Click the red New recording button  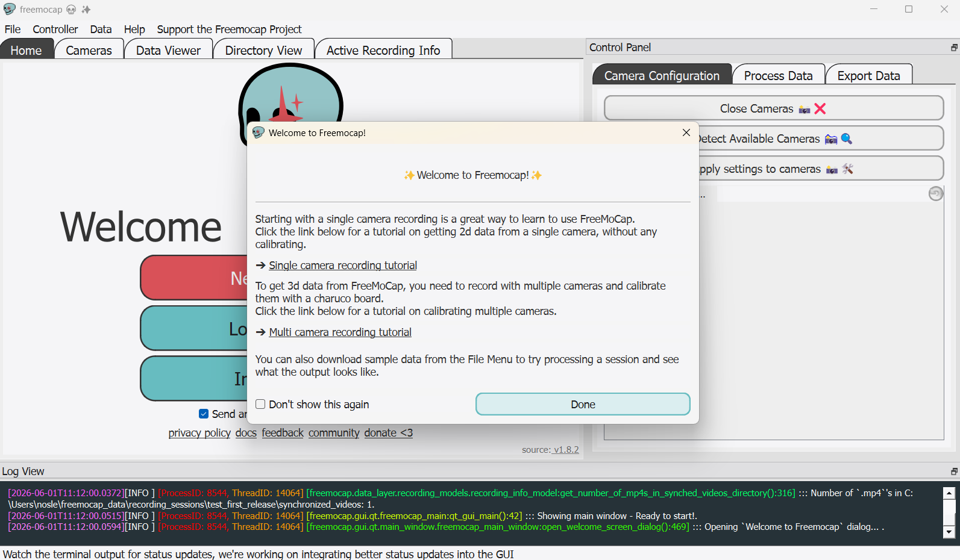point(194,278)
